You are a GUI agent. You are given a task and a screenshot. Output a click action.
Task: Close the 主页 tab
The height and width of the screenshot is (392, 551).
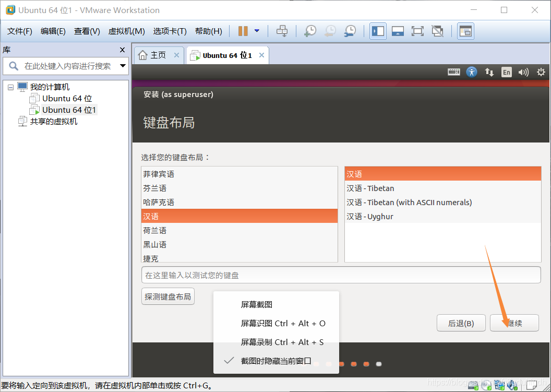coord(177,55)
